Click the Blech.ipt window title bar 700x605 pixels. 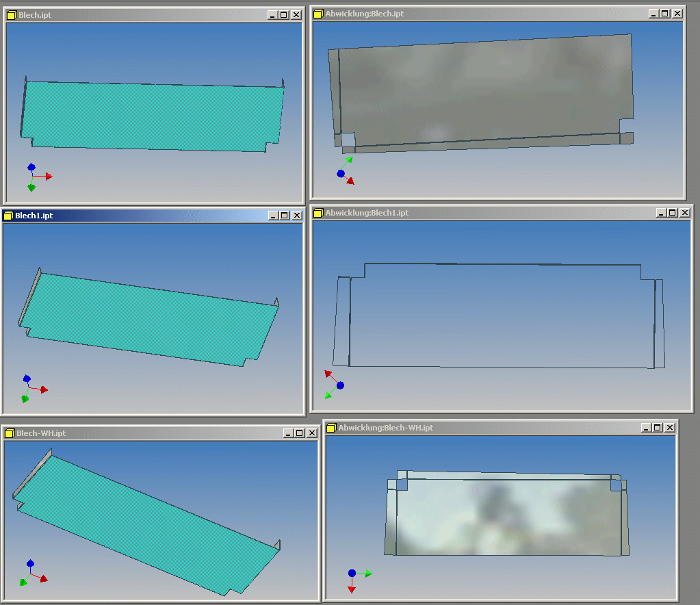[154, 15]
